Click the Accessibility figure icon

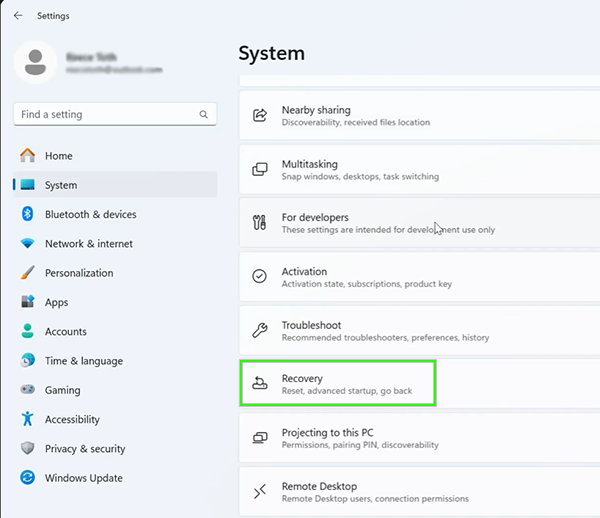point(28,419)
